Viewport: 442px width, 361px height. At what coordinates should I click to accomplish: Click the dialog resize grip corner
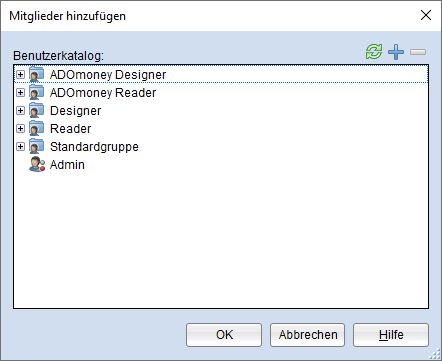click(436, 354)
